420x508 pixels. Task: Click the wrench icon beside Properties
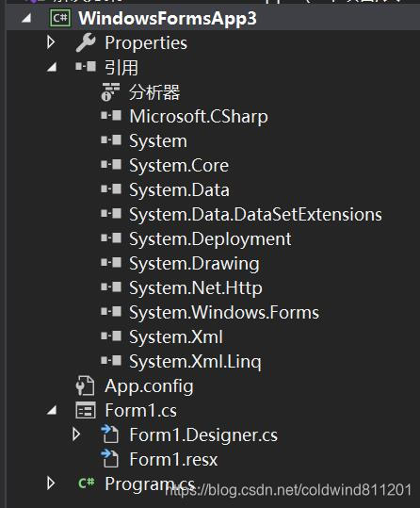[x=86, y=42]
